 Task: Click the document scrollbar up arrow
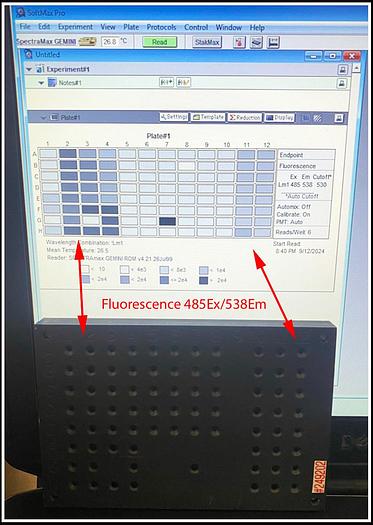point(356,68)
